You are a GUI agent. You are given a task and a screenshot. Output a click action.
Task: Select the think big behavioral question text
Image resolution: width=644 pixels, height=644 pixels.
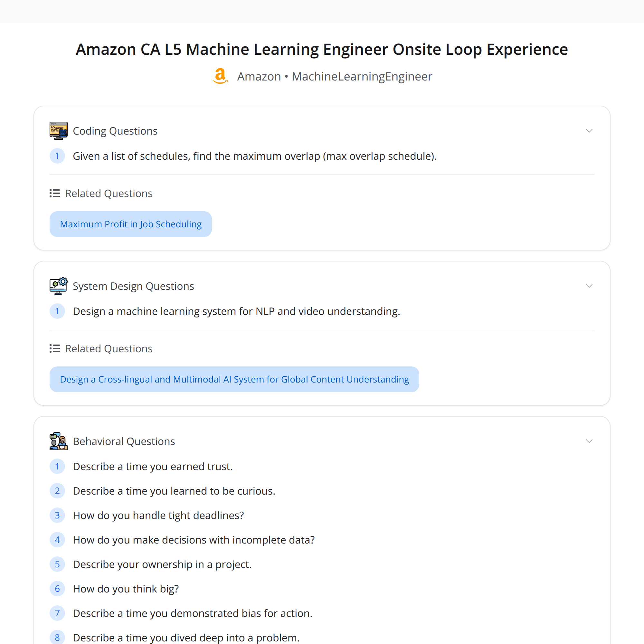pyautogui.click(x=126, y=589)
